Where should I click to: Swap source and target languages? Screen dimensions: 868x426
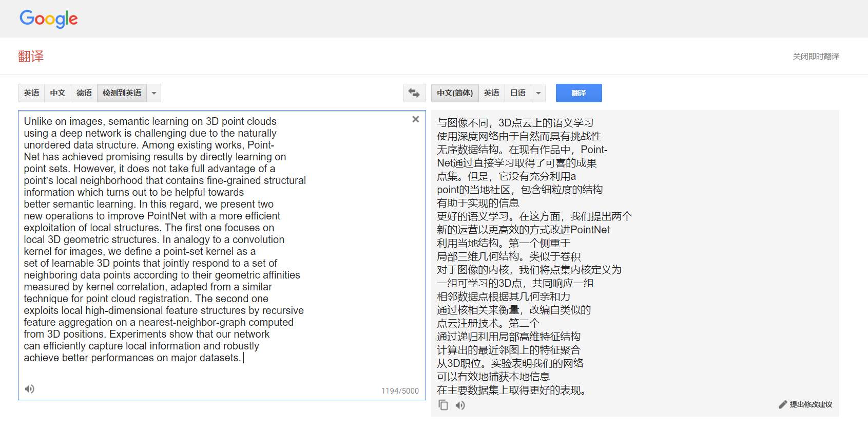414,93
